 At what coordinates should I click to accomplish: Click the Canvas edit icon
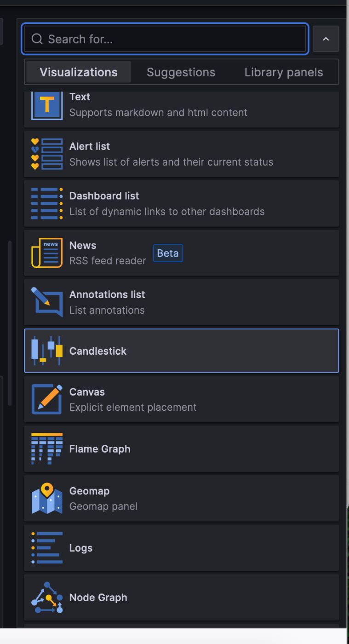(x=47, y=399)
